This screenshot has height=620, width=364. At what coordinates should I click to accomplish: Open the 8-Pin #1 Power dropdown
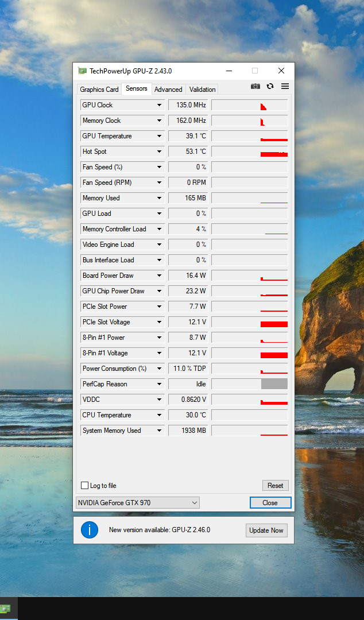(x=159, y=338)
